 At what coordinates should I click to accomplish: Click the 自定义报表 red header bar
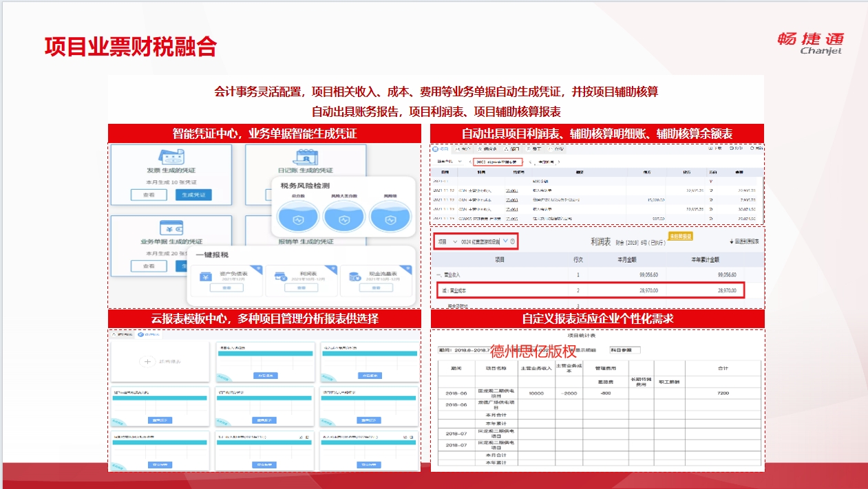[597, 318]
